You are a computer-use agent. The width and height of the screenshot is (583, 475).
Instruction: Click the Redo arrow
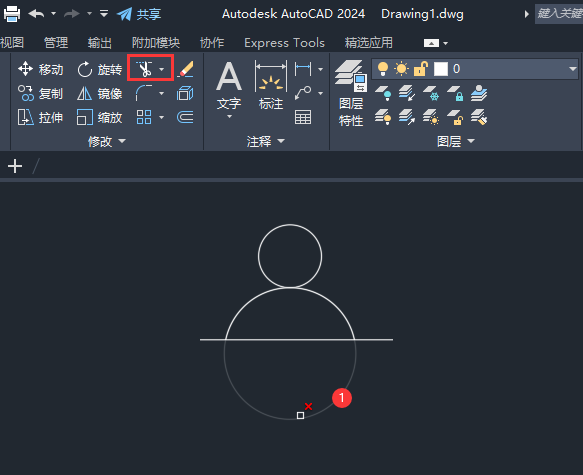point(72,14)
